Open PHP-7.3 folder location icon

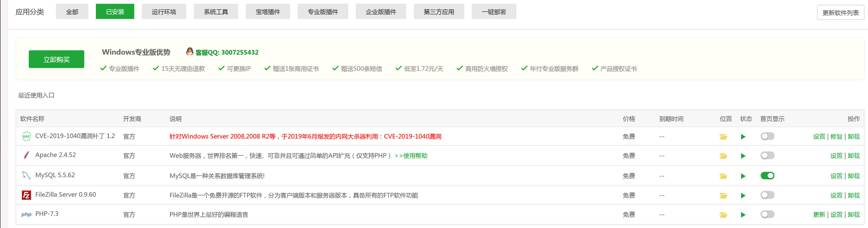pyautogui.click(x=723, y=215)
